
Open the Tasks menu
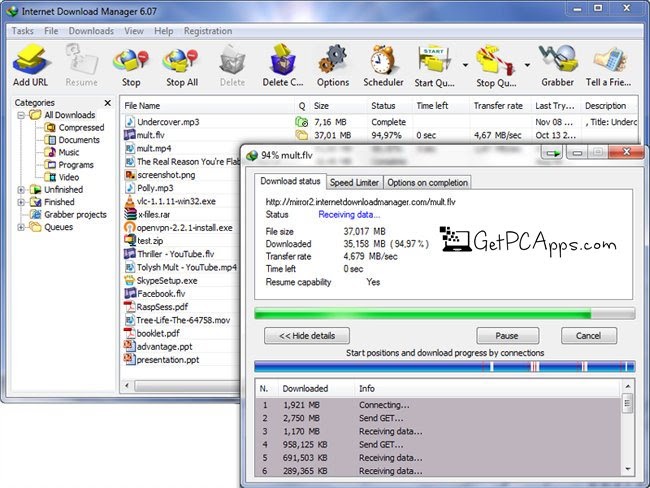pyautogui.click(x=22, y=31)
